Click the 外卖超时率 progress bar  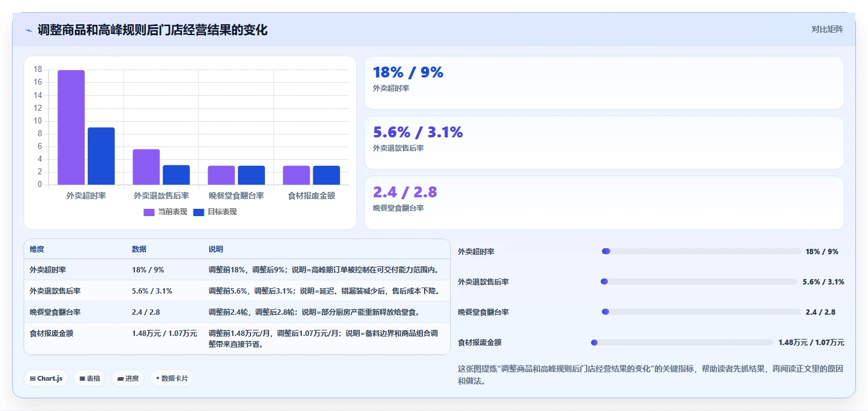pos(701,251)
